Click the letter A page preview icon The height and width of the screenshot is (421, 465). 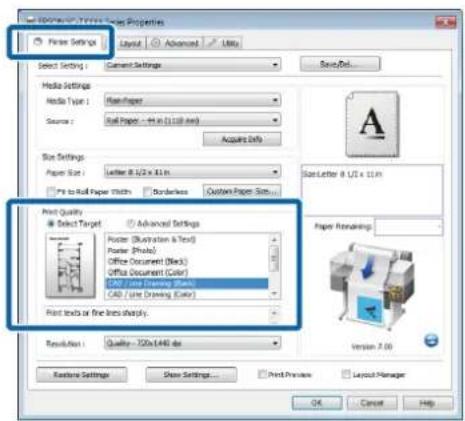372,124
